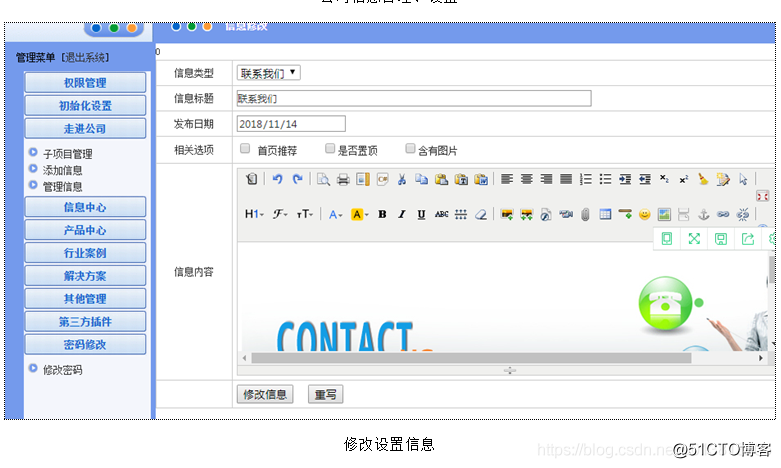Viewport: 781px width, 468px height.
Task: Toggle HTML source view in the editor
Action: click(x=252, y=179)
